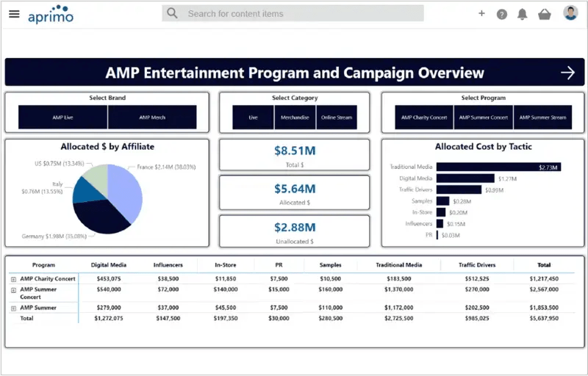Image resolution: width=588 pixels, height=376 pixels.
Task: Click the France $2.14M pie label
Action: [x=166, y=167]
